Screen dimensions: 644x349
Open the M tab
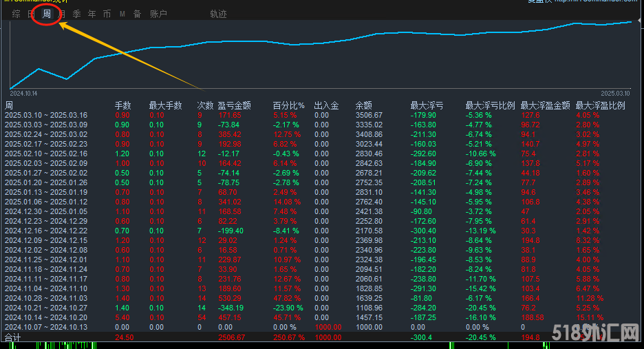tap(122, 14)
